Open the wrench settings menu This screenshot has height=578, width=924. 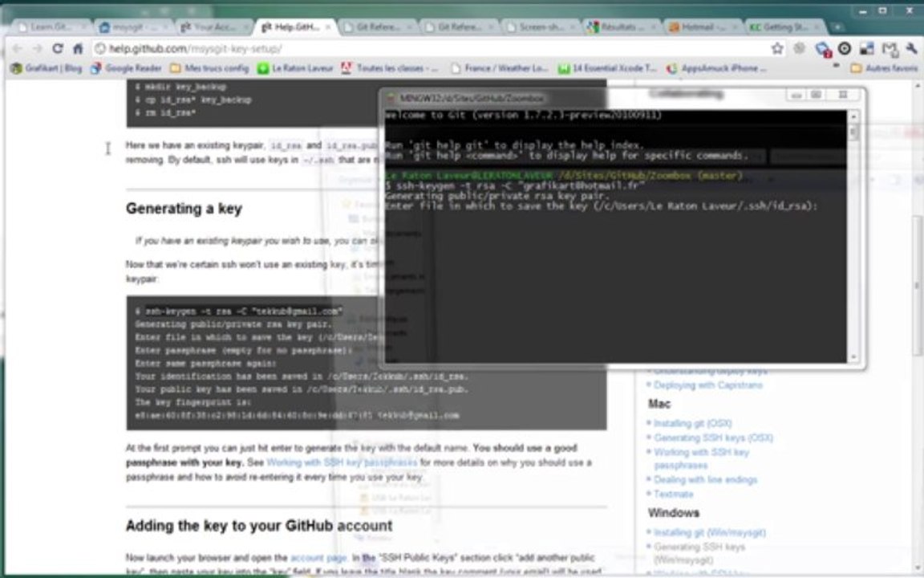tap(911, 49)
